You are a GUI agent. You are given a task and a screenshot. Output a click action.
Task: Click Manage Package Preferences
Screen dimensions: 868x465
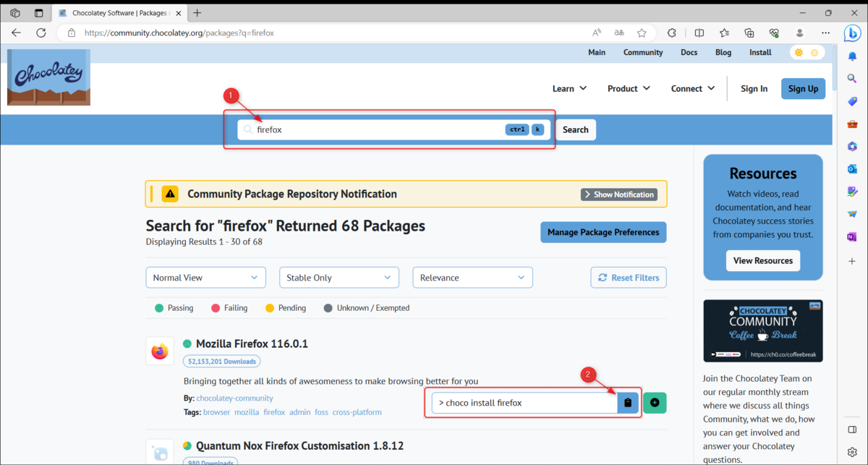pos(603,232)
